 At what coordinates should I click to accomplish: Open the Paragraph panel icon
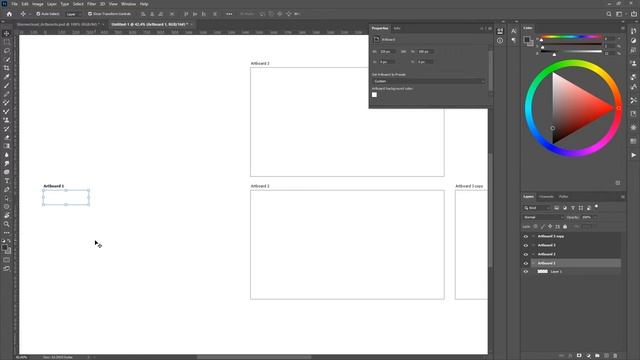coord(513,40)
